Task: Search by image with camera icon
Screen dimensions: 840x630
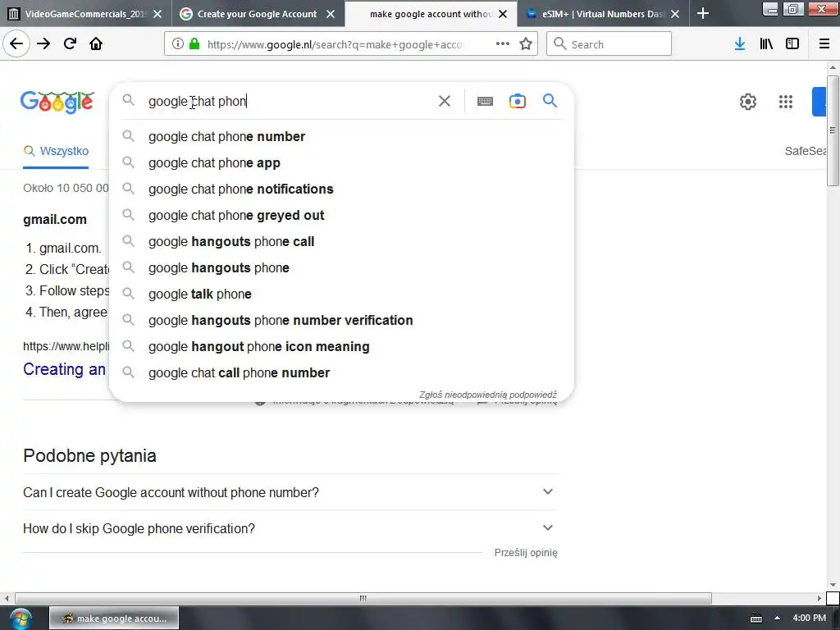Action: pos(517,101)
